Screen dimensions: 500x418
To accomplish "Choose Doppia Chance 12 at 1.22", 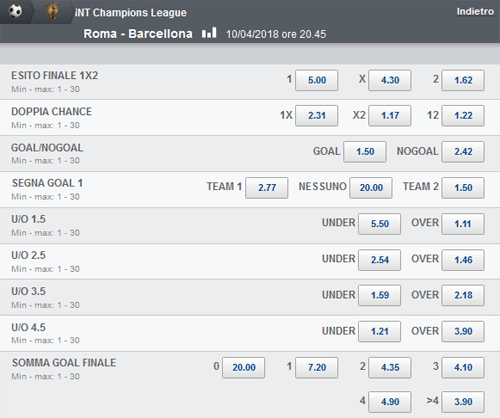I will [x=463, y=116].
